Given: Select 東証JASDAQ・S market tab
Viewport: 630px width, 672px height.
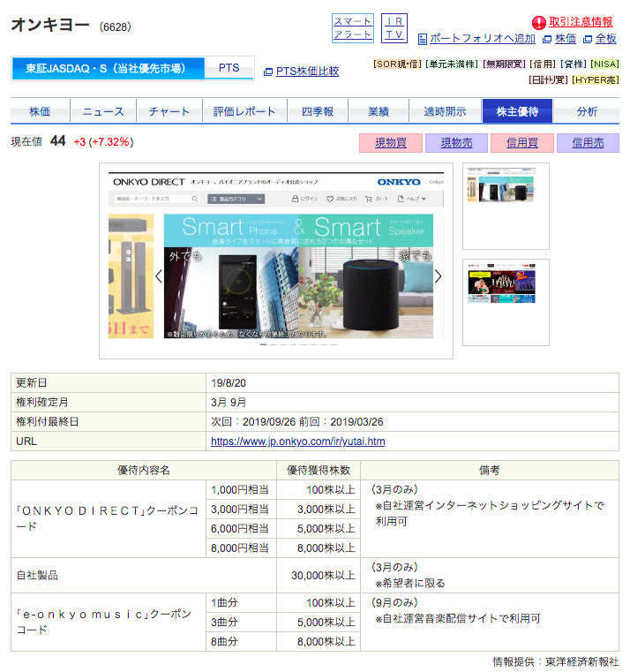Looking at the screenshot, I should tap(108, 69).
